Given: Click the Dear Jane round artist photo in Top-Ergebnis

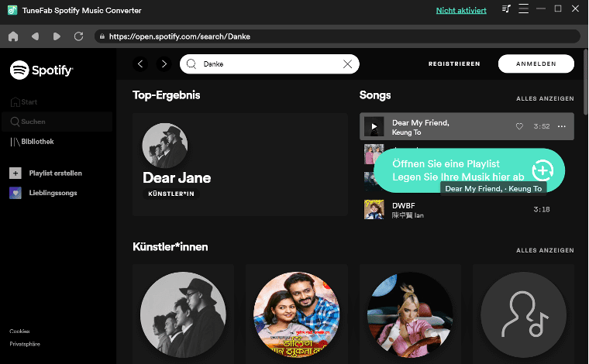Looking at the screenshot, I should [164, 146].
